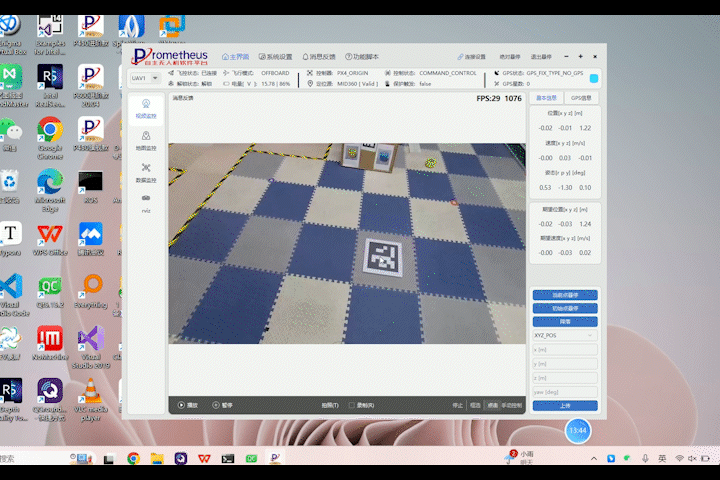Screen dimensions: 720x480
Task: Click the 手动控制 manual control button
Action: point(511,405)
